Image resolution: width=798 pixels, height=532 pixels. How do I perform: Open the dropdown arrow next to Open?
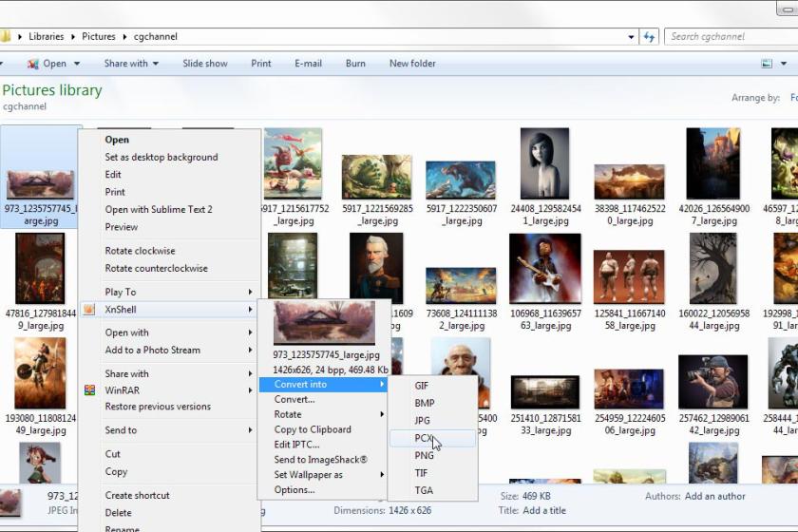click(x=77, y=64)
